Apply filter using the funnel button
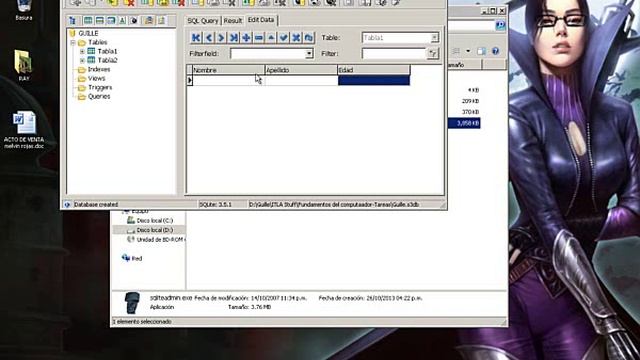The image size is (640, 360). 433,53
